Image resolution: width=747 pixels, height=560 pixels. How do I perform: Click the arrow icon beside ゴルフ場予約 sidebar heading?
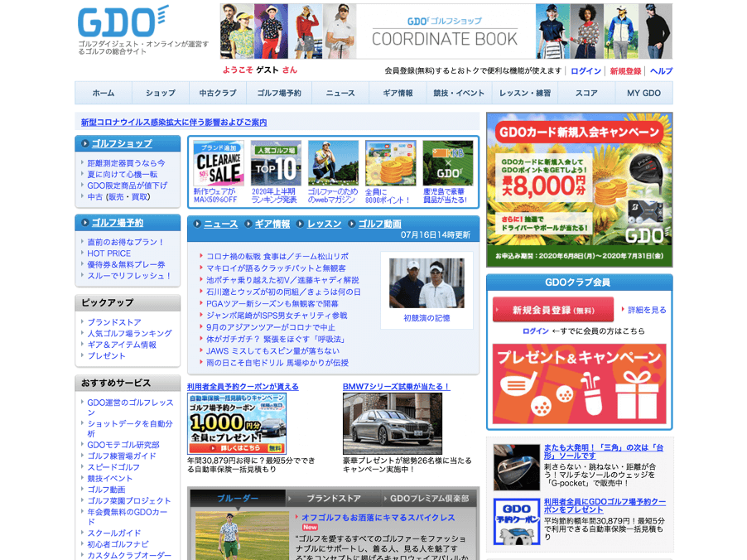[x=84, y=223]
